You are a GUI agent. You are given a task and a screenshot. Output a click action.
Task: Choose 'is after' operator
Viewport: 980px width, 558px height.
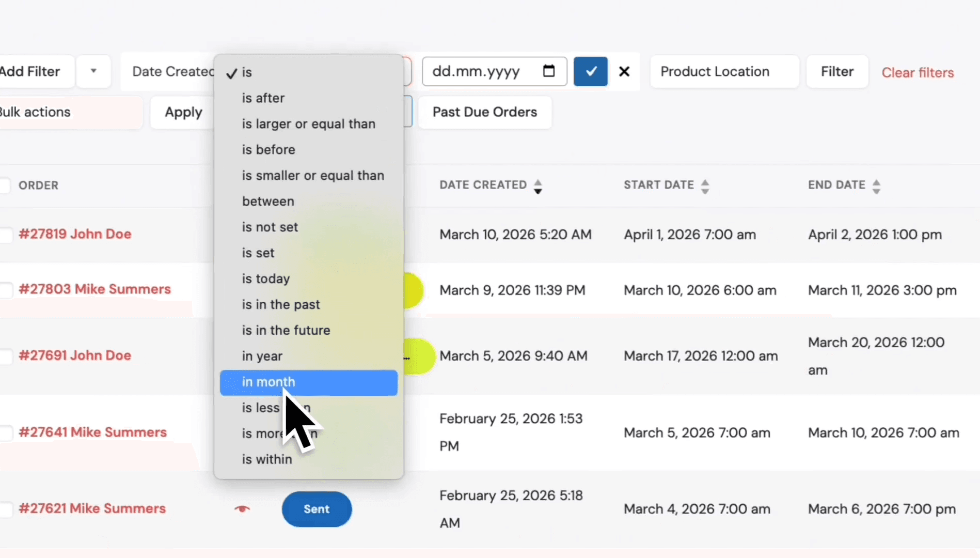click(x=309, y=98)
